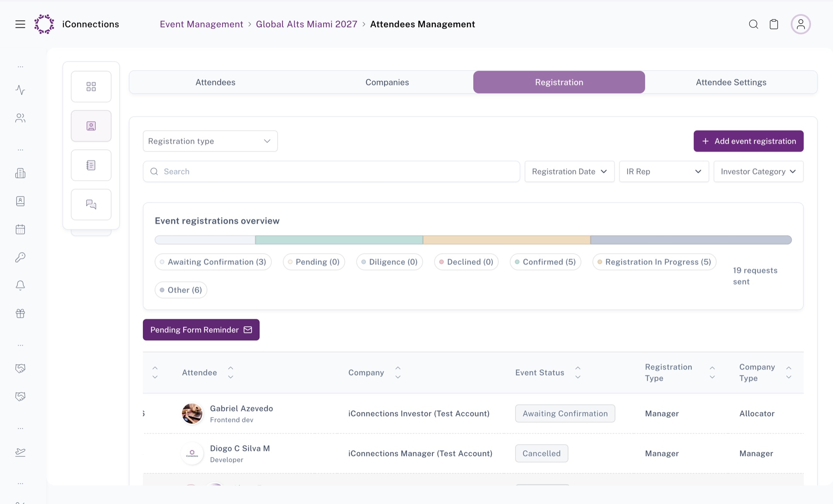Open the user profile avatar
This screenshot has width=833, height=504.
(x=801, y=24)
